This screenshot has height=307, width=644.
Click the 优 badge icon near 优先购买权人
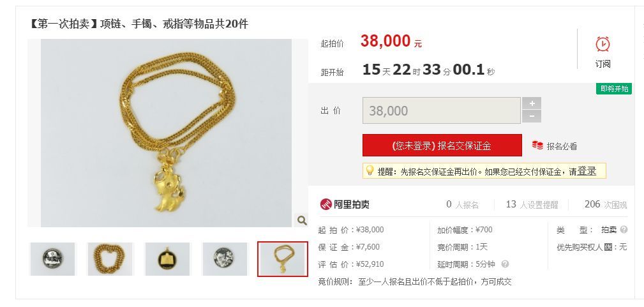point(608,248)
